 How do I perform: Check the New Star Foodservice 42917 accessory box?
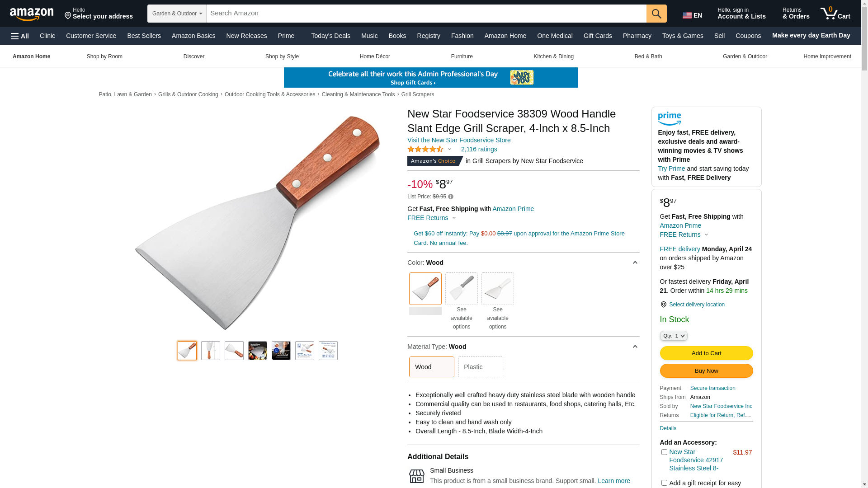(x=664, y=452)
